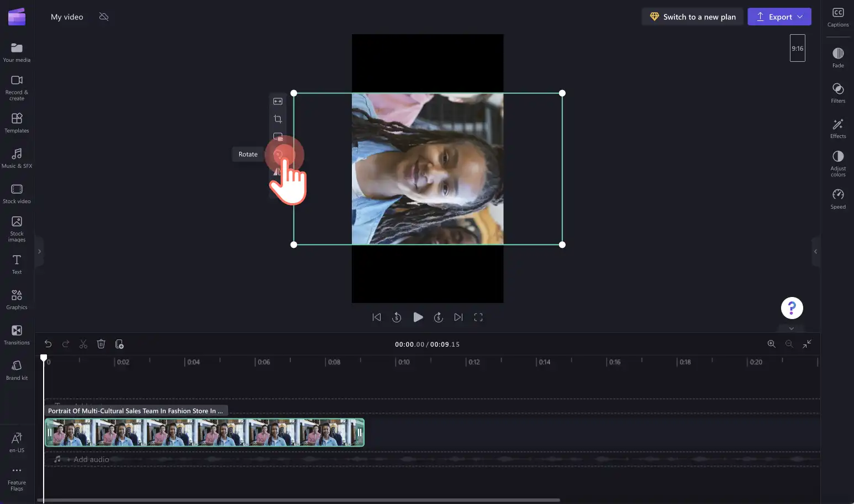Screen dimensions: 854x504
Task: Open the Your media panel
Action: pos(17,52)
